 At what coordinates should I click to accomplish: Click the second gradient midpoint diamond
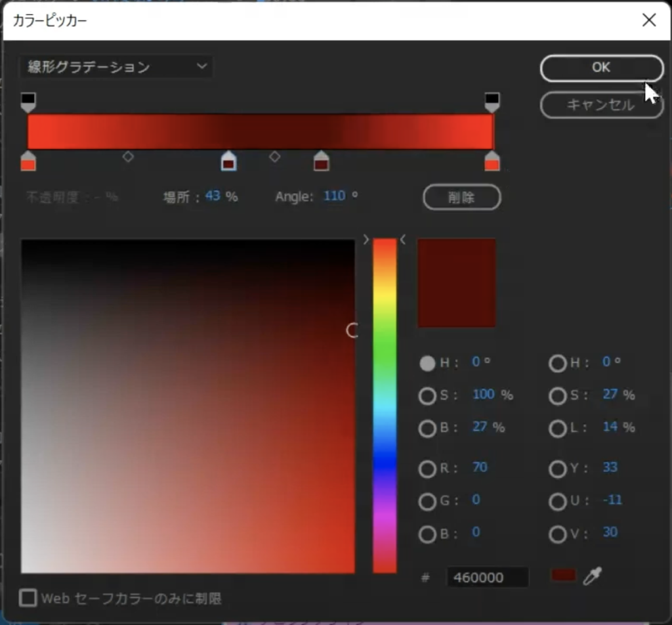(275, 157)
